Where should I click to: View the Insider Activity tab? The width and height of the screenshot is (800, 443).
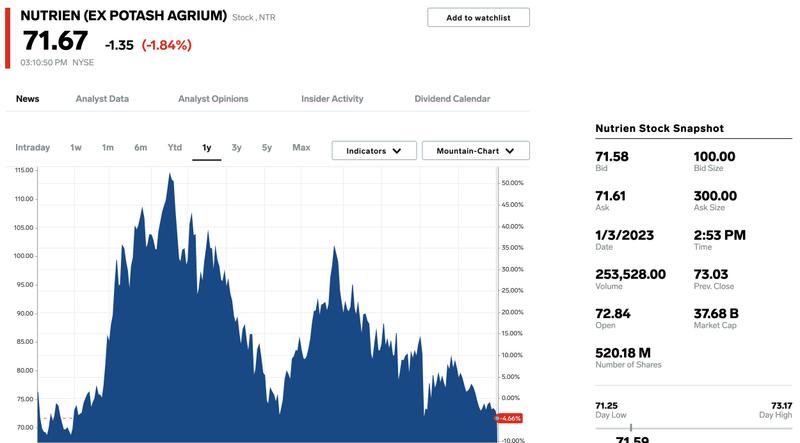pyautogui.click(x=332, y=99)
